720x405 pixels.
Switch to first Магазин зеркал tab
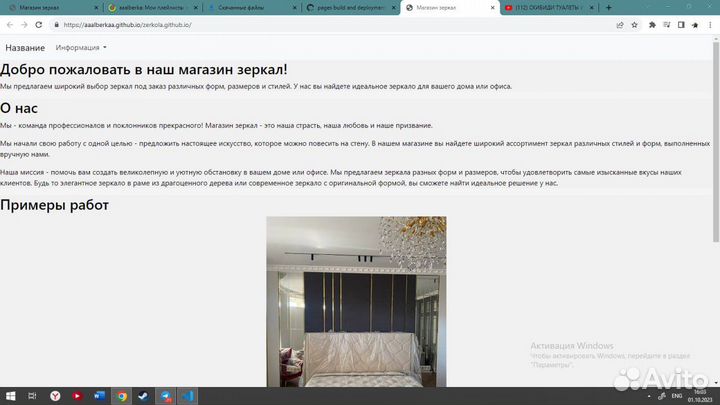pos(51,8)
